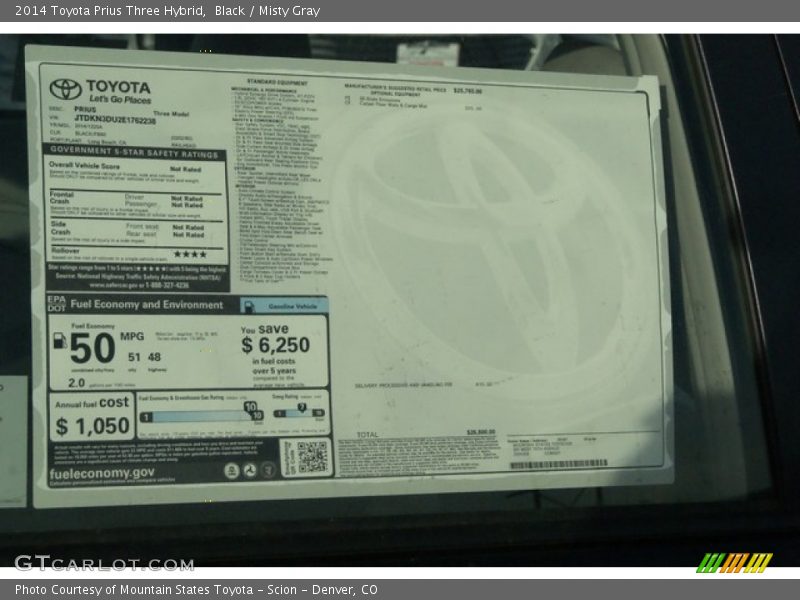Click the 'TOYOTA' wordmark text
Image resolution: width=800 pixels, height=600 pixels.
pyautogui.click(x=118, y=87)
